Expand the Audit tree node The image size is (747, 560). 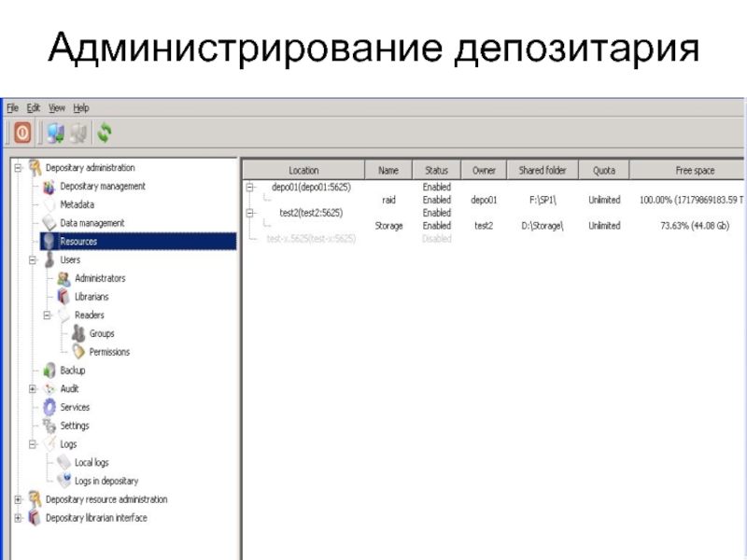pyautogui.click(x=33, y=389)
